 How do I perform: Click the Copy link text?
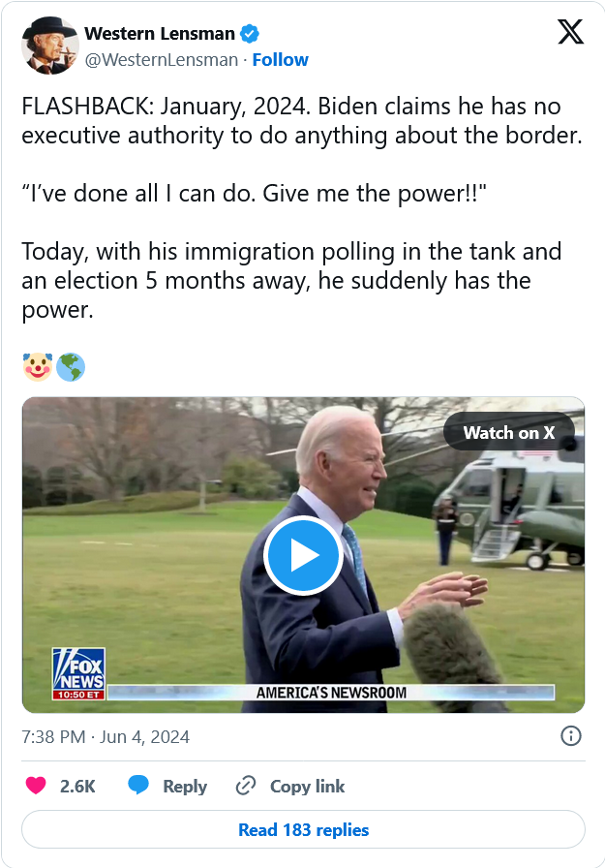tap(308, 786)
